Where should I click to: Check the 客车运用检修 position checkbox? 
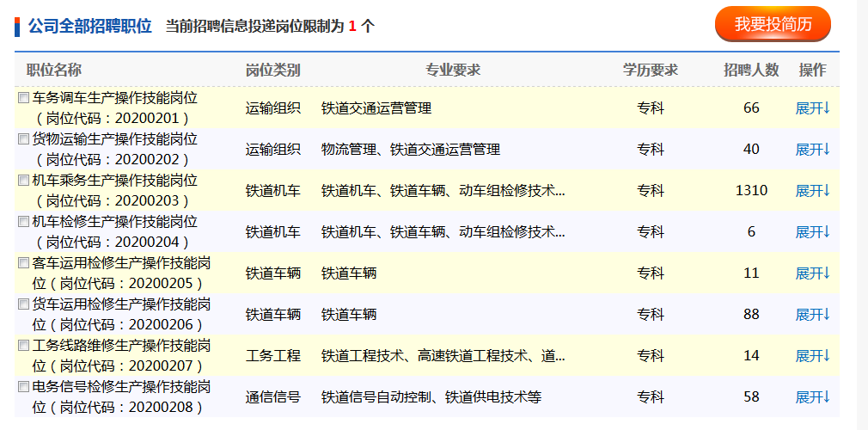click(24, 263)
